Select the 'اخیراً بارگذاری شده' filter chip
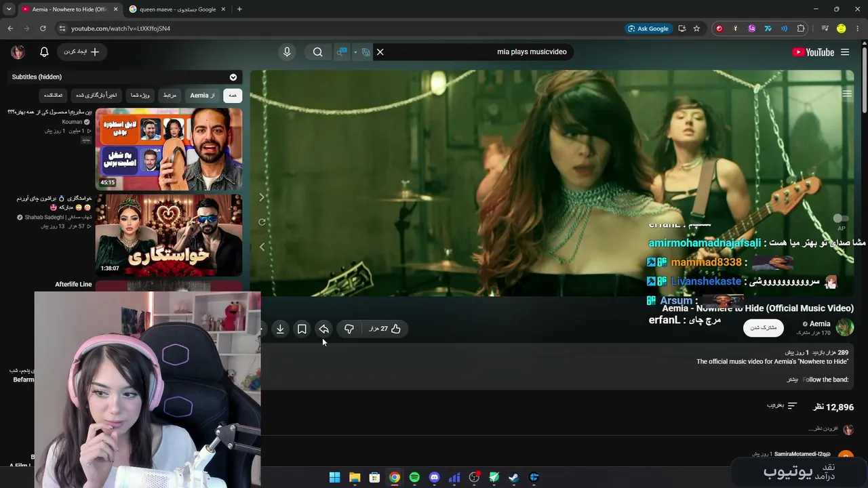868x488 pixels. coord(96,96)
